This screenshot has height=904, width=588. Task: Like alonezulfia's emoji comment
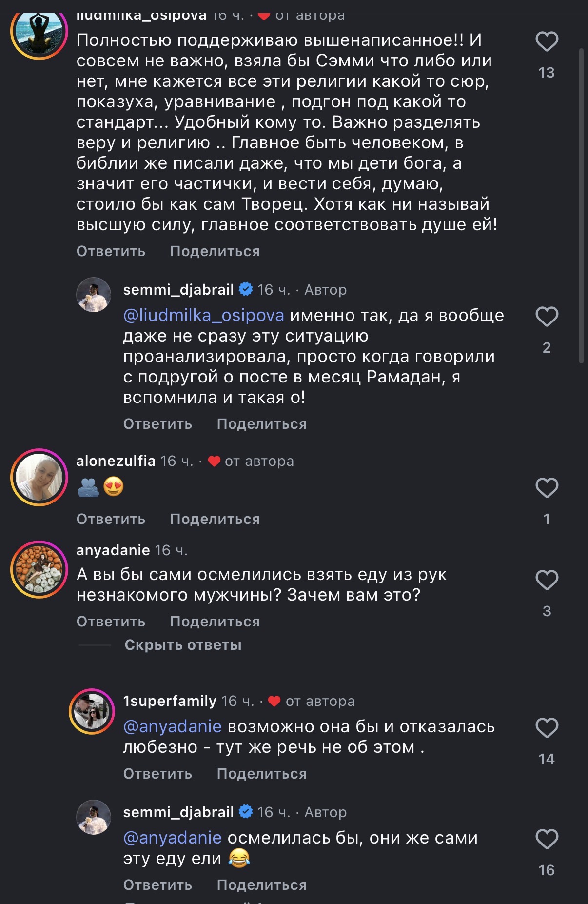[547, 488]
